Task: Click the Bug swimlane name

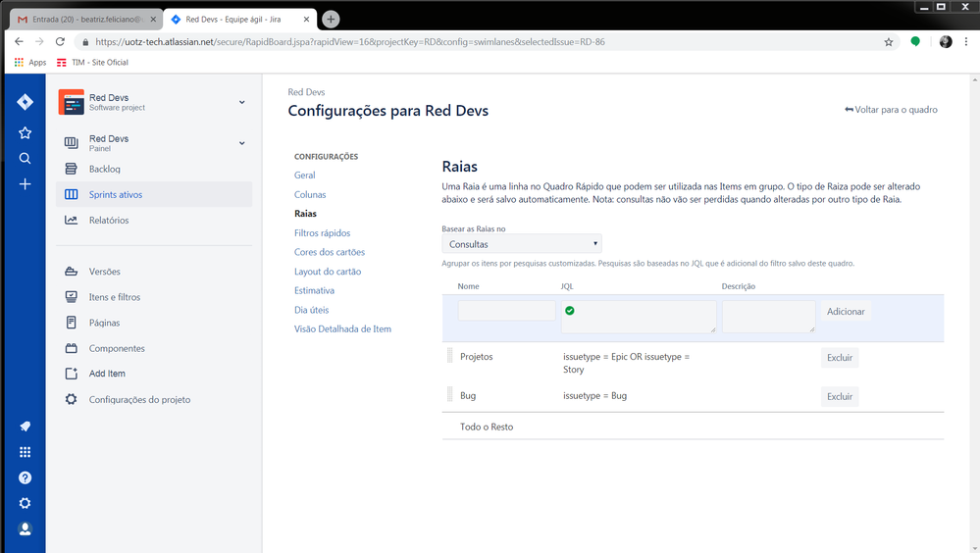Action: tap(468, 395)
